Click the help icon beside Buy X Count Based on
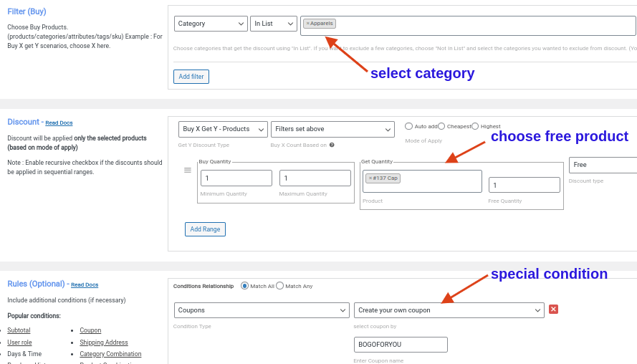Viewport: 637px width, 364px height. [x=332, y=145]
